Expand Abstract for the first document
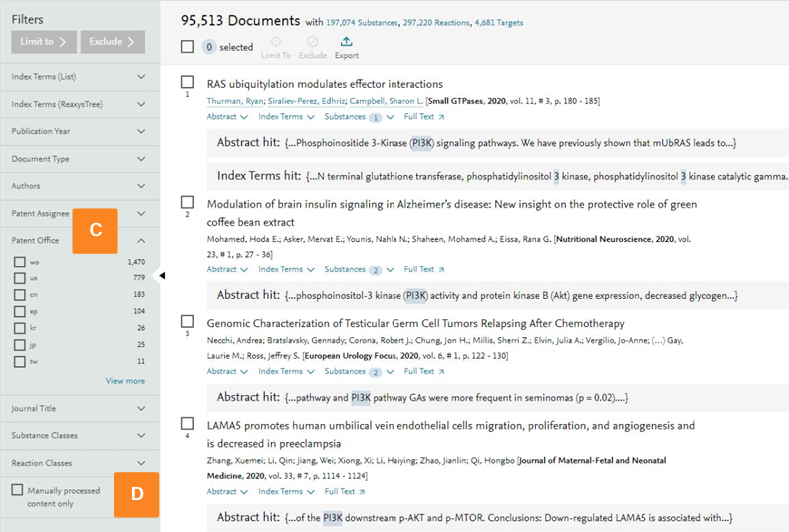 [225, 117]
